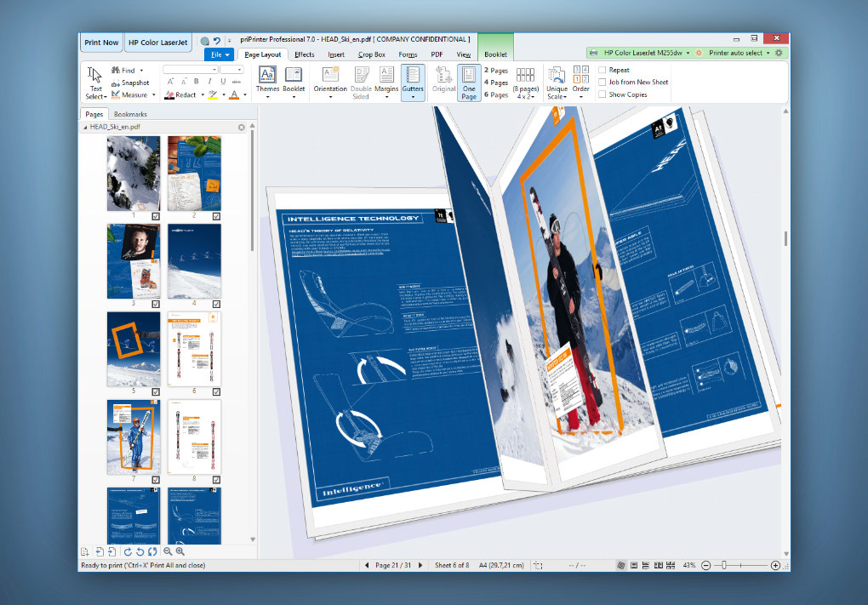This screenshot has width=868, height=605.
Task: Click the undo arrow in title bar
Action: coord(217,41)
